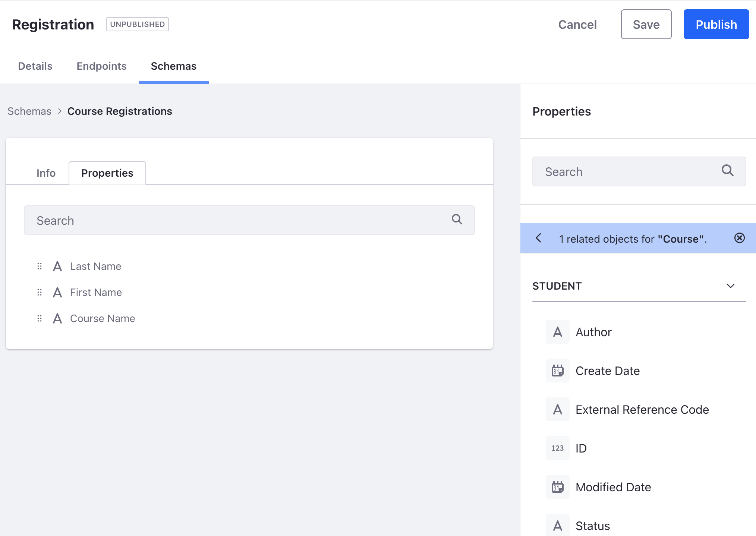Click the UNPUBLISHED status badge

click(138, 24)
